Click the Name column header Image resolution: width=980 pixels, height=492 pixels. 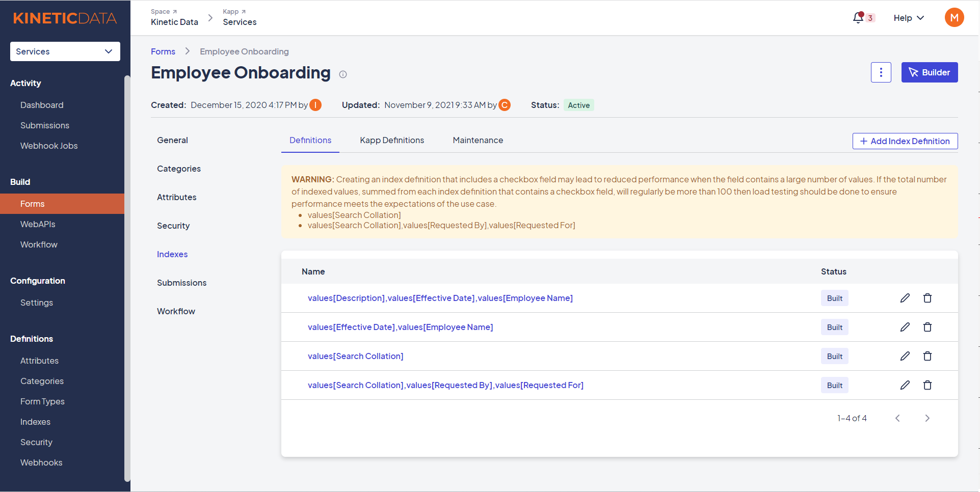tap(313, 271)
